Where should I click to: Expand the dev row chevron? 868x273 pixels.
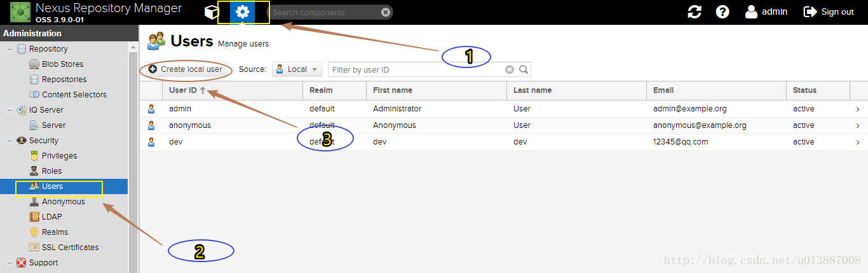tap(858, 142)
